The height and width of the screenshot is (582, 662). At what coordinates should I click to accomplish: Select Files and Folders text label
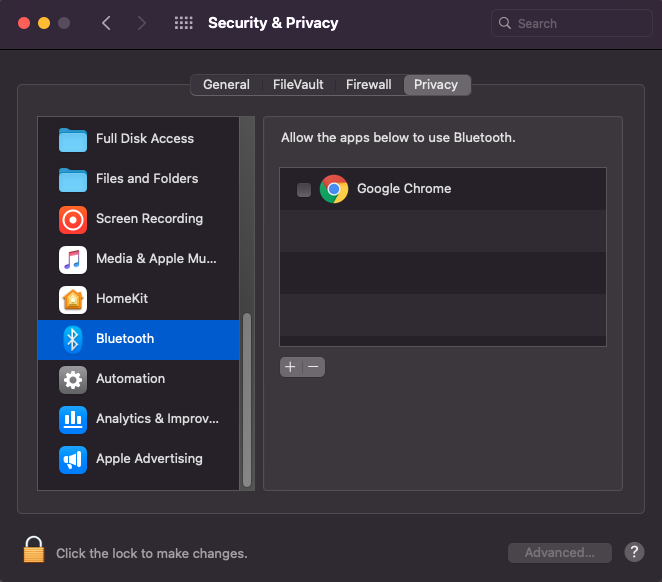147,179
